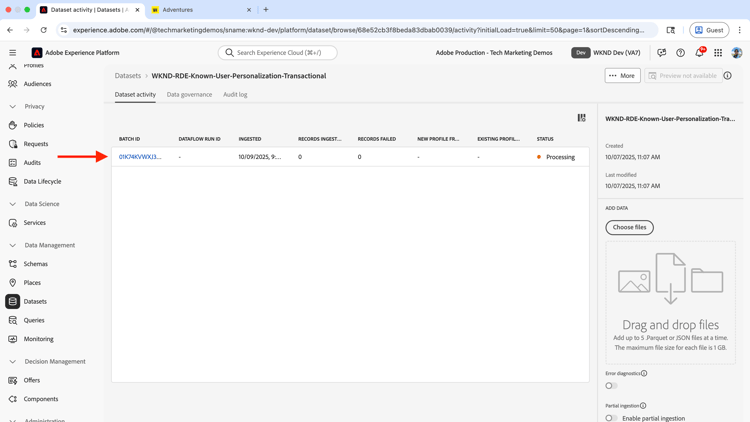Viewport: 750px width, 422px height.
Task: Open the user profile avatar
Action: (737, 53)
